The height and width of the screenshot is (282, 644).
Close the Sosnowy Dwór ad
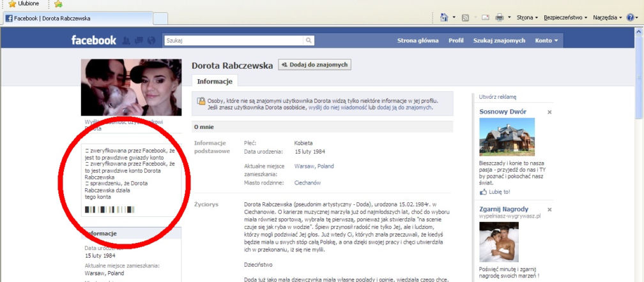click(549, 112)
